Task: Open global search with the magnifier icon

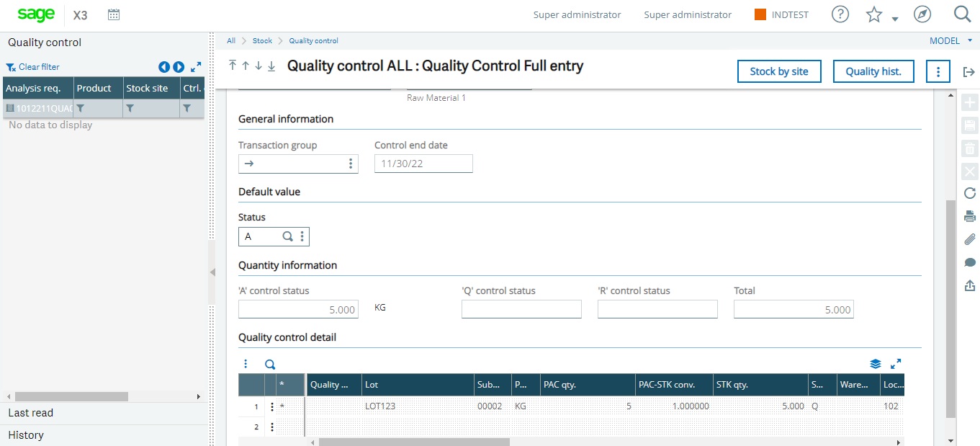Action: coord(963,14)
